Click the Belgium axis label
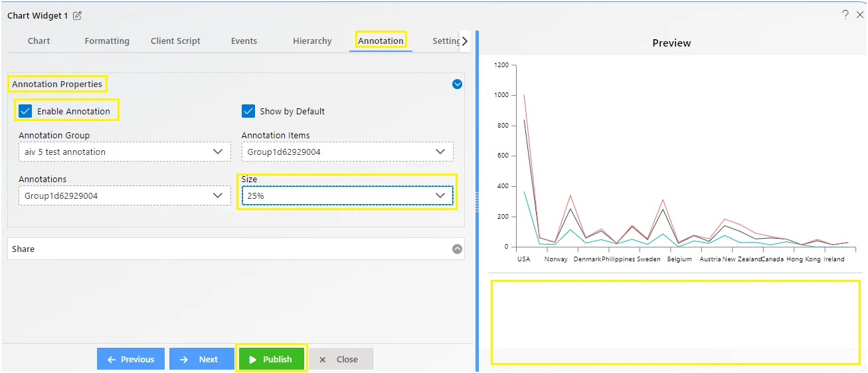Screen dimensions: 868x373 tap(679, 259)
